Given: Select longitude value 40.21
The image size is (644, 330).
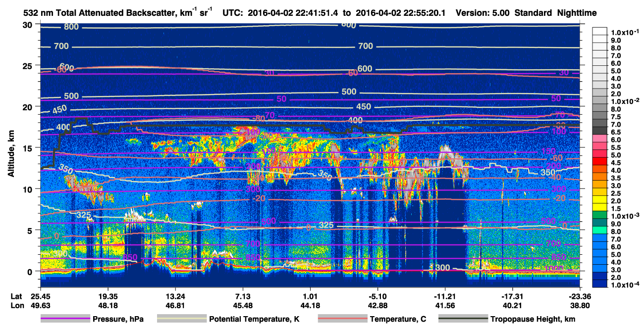Looking at the screenshot, I should (x=513, y=305).
